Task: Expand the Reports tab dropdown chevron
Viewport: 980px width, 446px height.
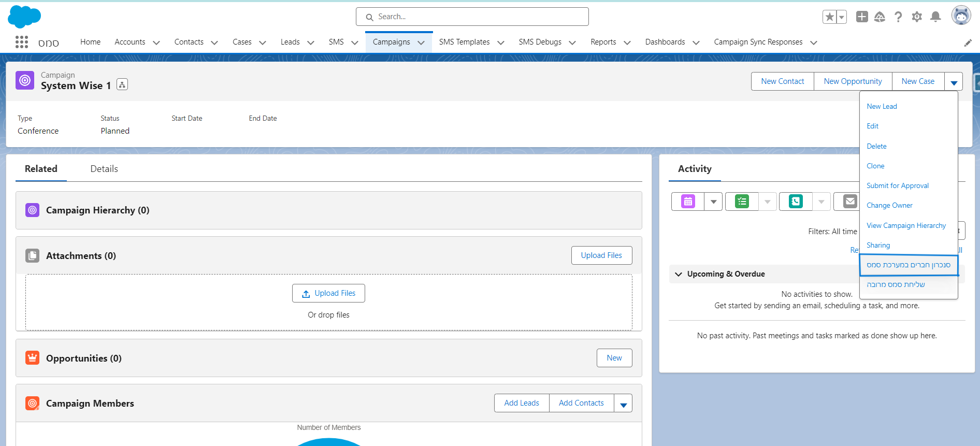Action: point(627,42)
